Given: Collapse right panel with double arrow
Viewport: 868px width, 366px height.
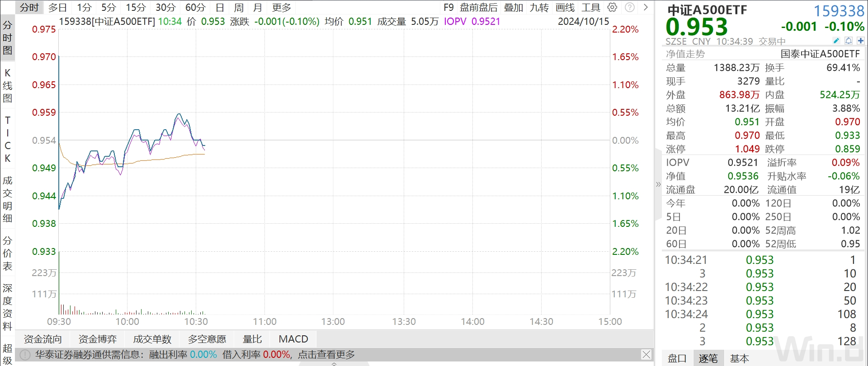Looking at the screenshot, I should pos(658,184).
